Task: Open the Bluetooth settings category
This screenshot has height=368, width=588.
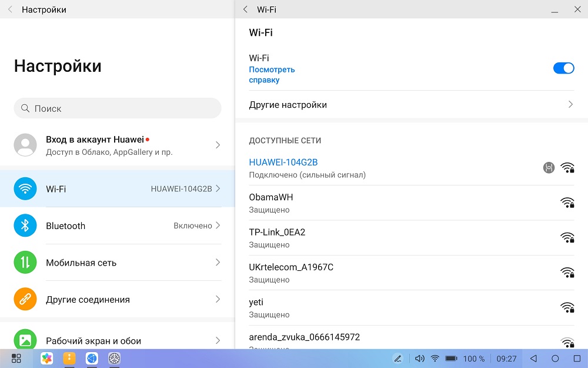Action: point(118,226)
